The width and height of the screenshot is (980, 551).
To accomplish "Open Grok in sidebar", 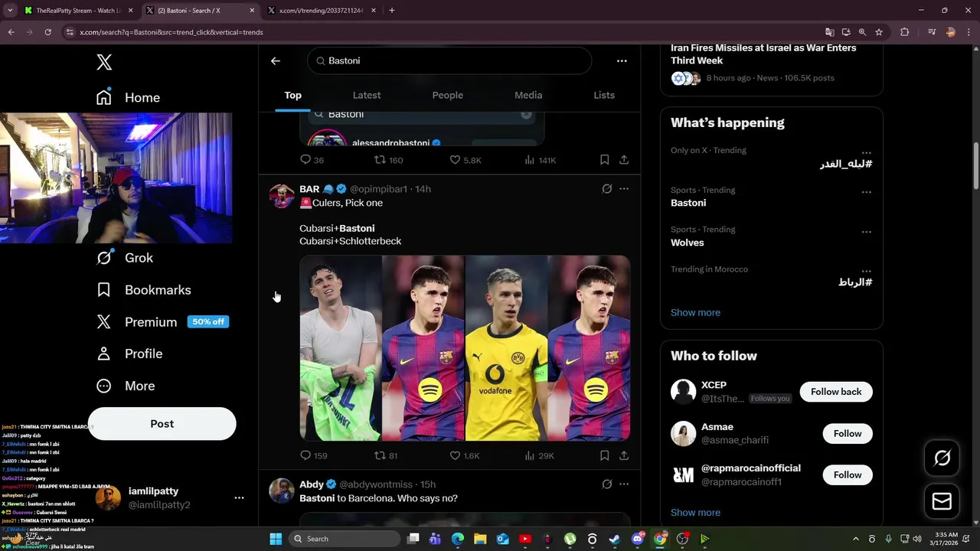I will (125, 258).
